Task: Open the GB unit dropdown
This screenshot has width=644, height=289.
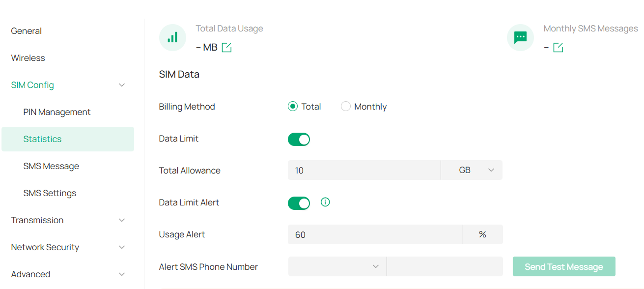Action: [472, 170]
